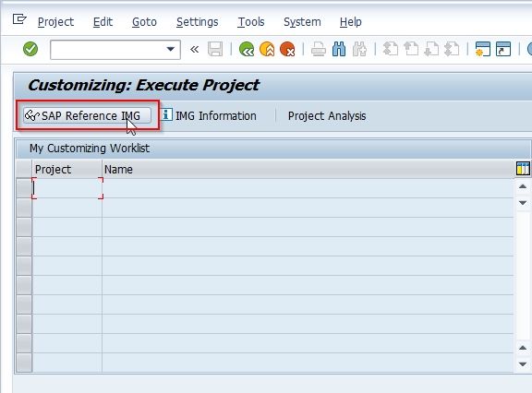This screenshot has width=532, height=393.
Task: Open the Settings menu
Action: 197,22
